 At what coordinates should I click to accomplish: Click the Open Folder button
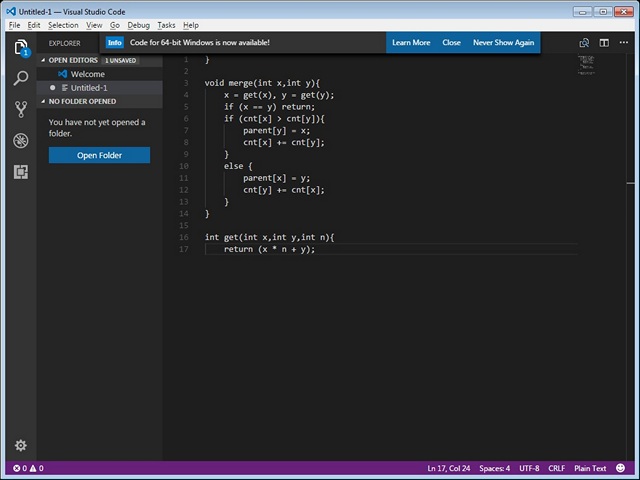click(x=99, y=155)
